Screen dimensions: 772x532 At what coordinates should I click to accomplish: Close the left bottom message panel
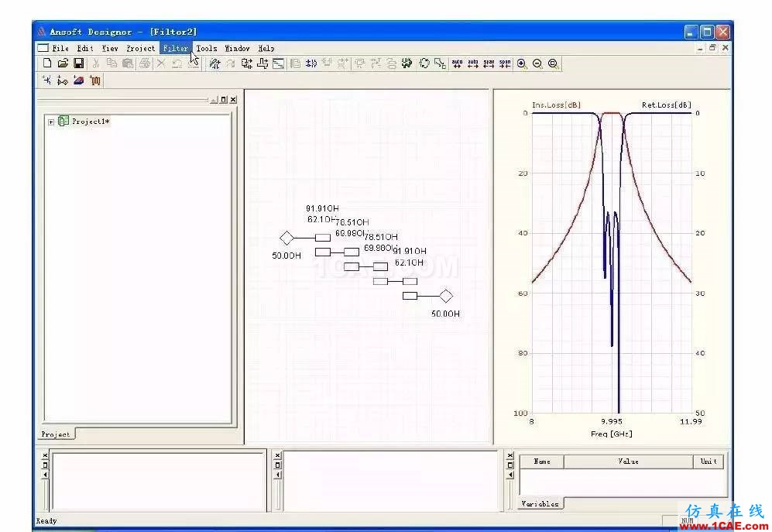45,455
